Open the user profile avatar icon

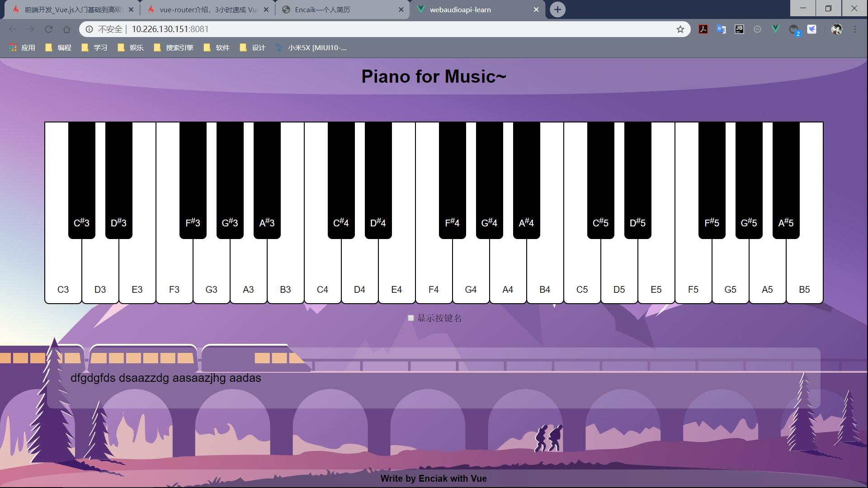[837, 29]
